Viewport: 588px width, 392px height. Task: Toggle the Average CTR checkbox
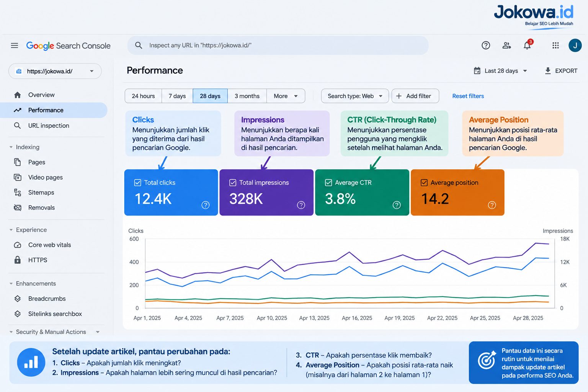(328, 183)
